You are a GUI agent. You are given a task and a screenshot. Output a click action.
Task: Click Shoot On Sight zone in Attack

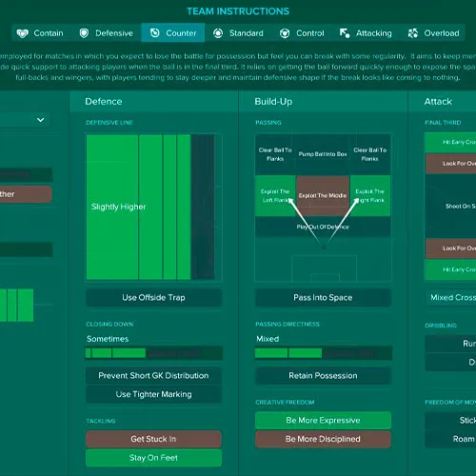click(450, 207)
